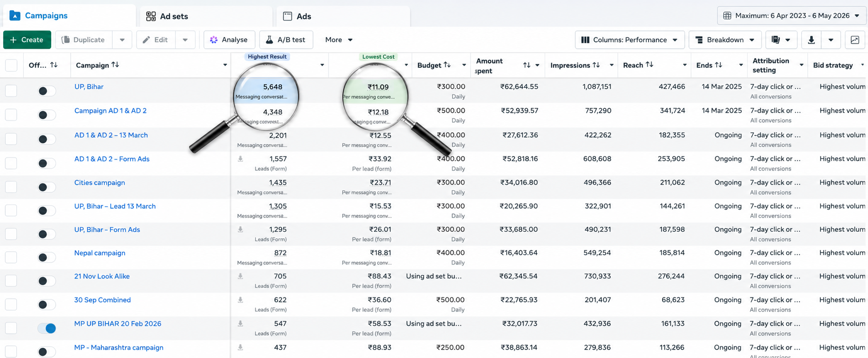Open Columns: Performance dropdown
868x358 pixels.
(x=629, y=40)
